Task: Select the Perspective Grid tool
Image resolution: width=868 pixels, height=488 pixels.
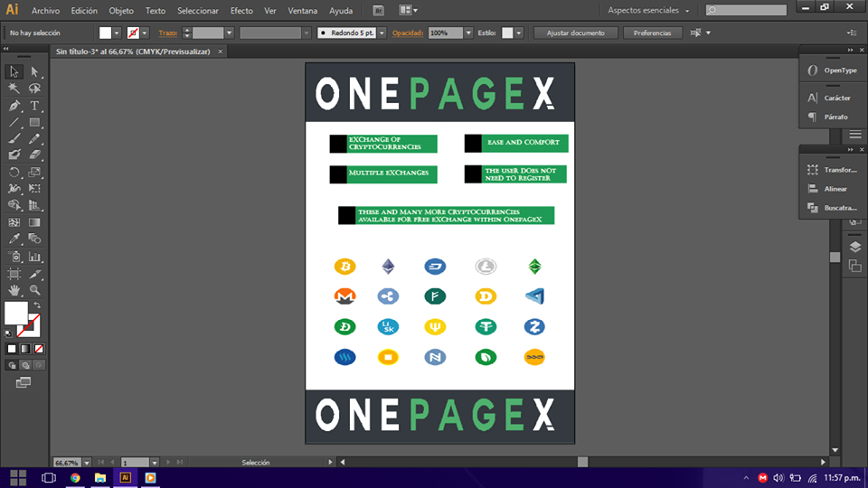Action: click(x=34, y=205)
